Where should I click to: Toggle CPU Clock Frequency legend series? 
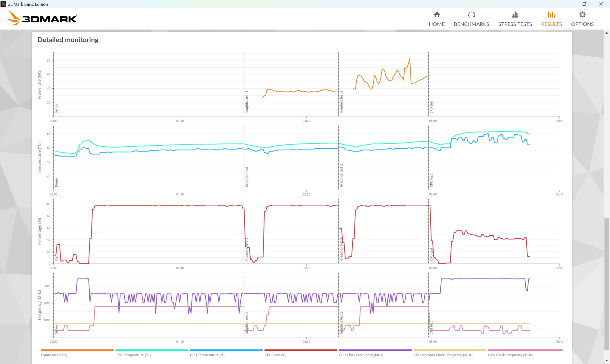(x=361, y=355)
